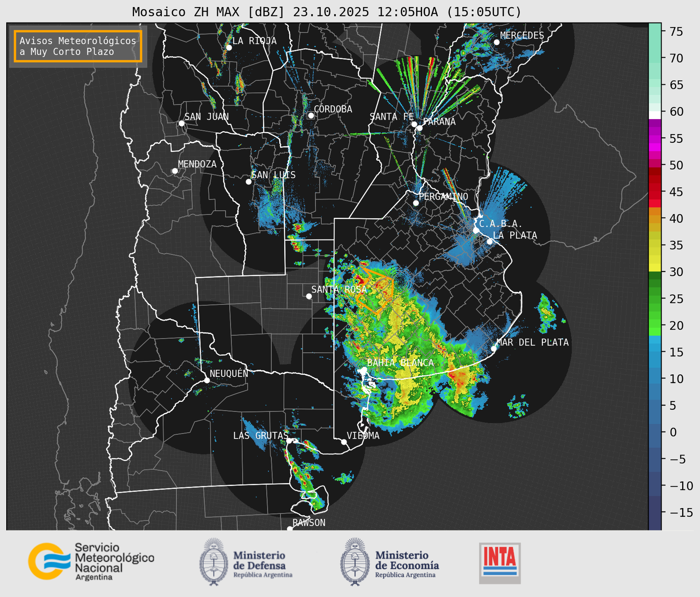Click the RAWSON city marker dot

coord(290,528)
